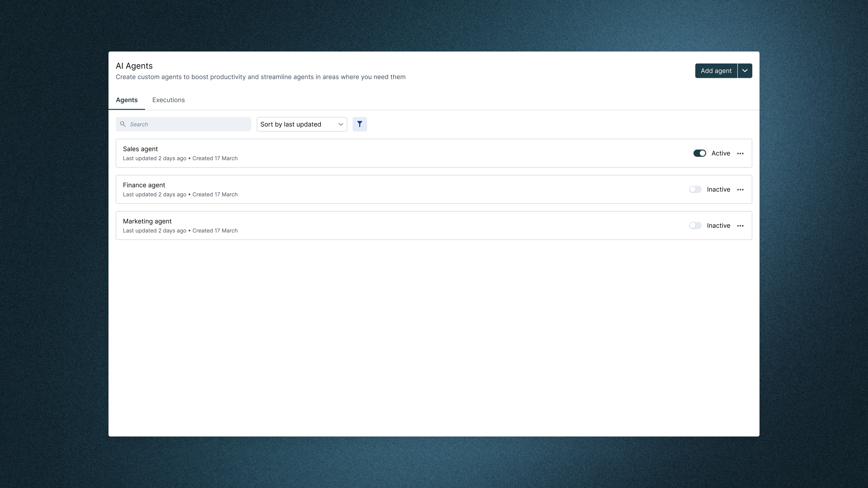
Task: Select the Agents tab
Action: [x=127, y=100]
